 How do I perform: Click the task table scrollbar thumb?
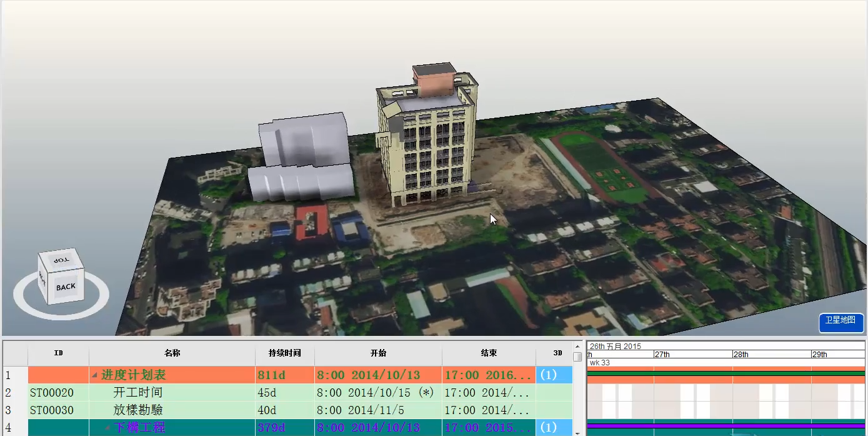[x=578, y=357]
